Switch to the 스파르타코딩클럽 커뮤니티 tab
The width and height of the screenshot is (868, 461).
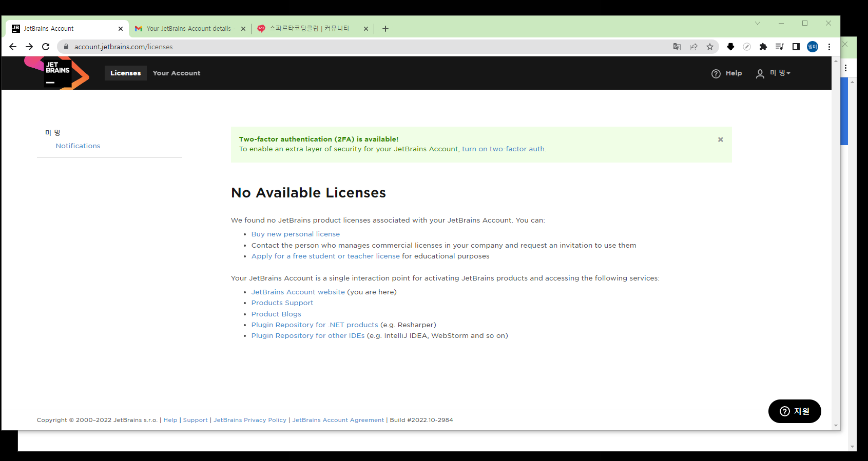tap(313, 29)
